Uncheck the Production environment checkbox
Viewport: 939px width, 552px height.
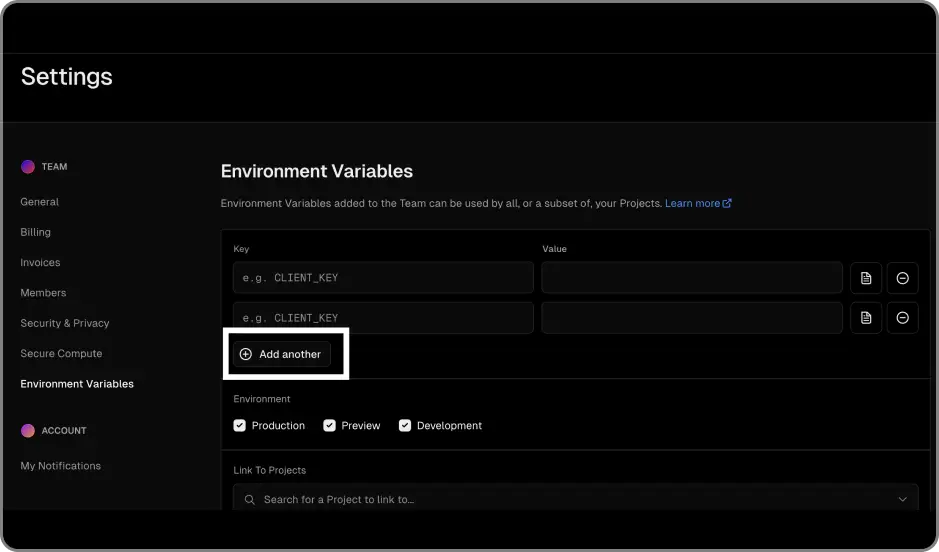pyautogui.click(x=240, y=426)
